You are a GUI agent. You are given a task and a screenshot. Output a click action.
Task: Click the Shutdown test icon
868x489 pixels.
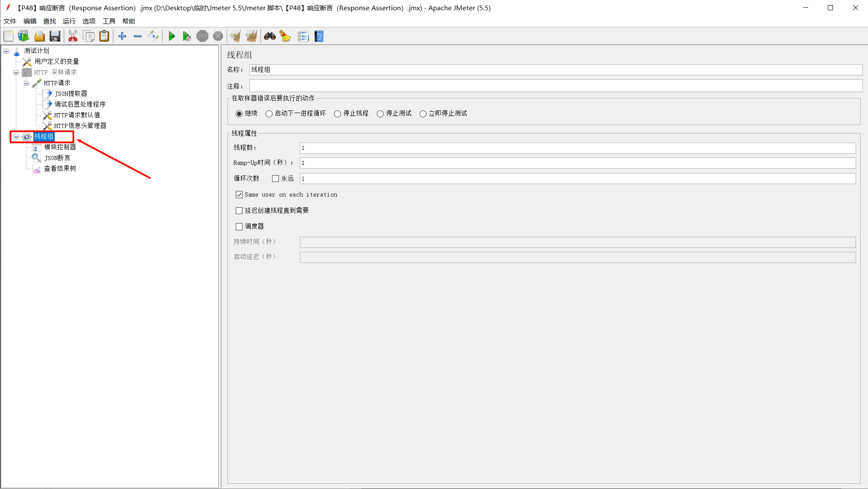218,36
